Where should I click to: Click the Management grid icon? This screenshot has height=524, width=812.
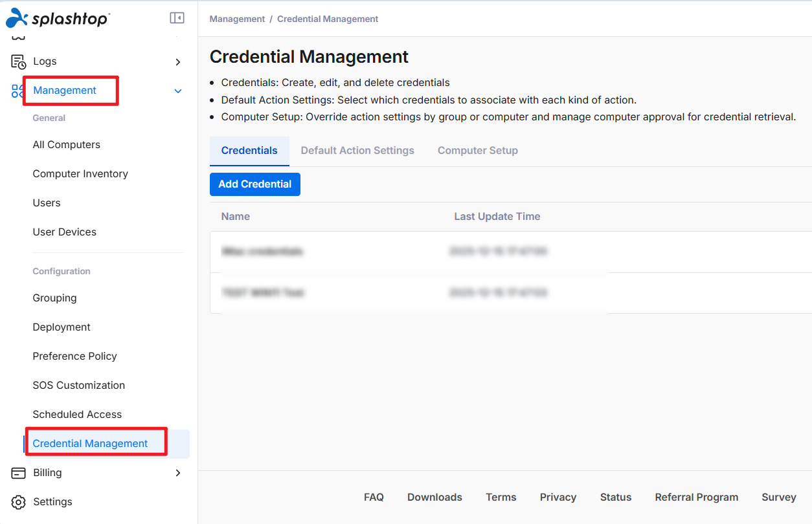pos(17,91)
